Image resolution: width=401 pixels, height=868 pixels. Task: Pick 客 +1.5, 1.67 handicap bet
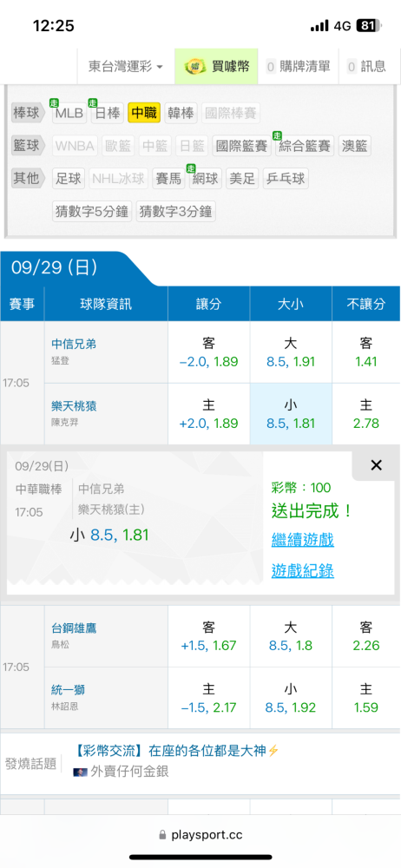(x=209, y=636)
